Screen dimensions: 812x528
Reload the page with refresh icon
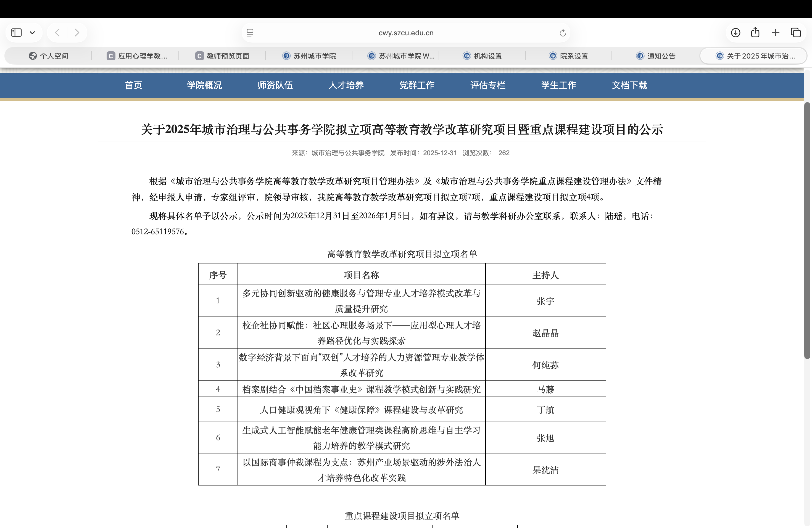[563, 33]
